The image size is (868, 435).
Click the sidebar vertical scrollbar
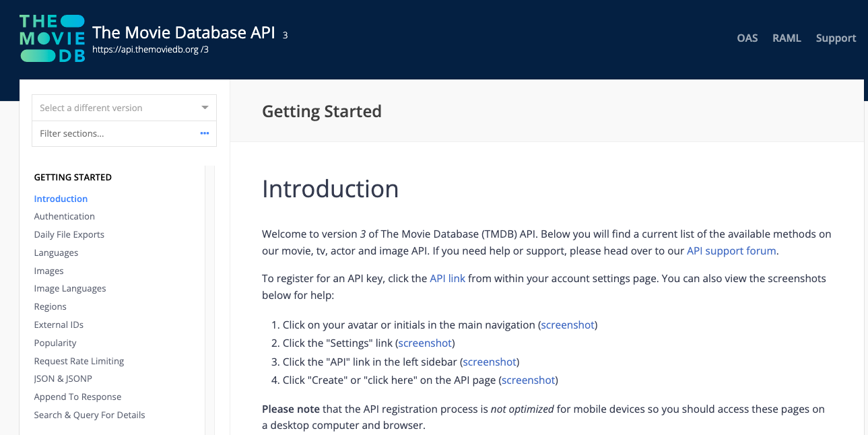(x=209, y=300)
